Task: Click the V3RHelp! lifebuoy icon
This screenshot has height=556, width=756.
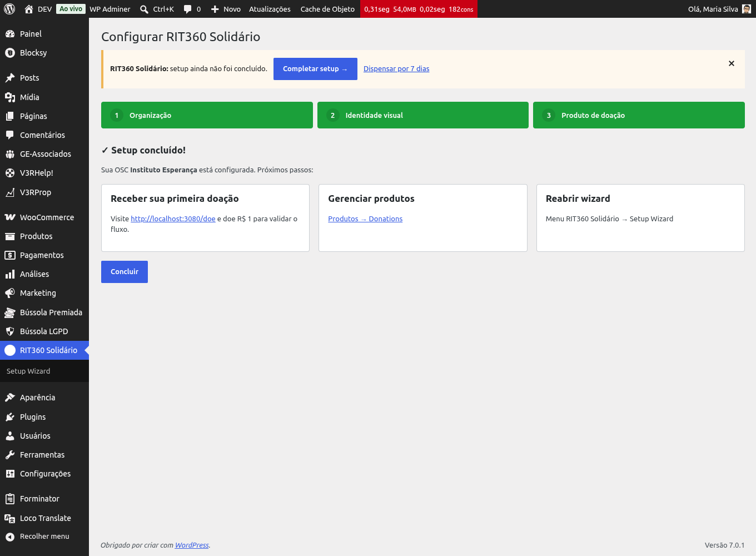Action: coord(10,173)
